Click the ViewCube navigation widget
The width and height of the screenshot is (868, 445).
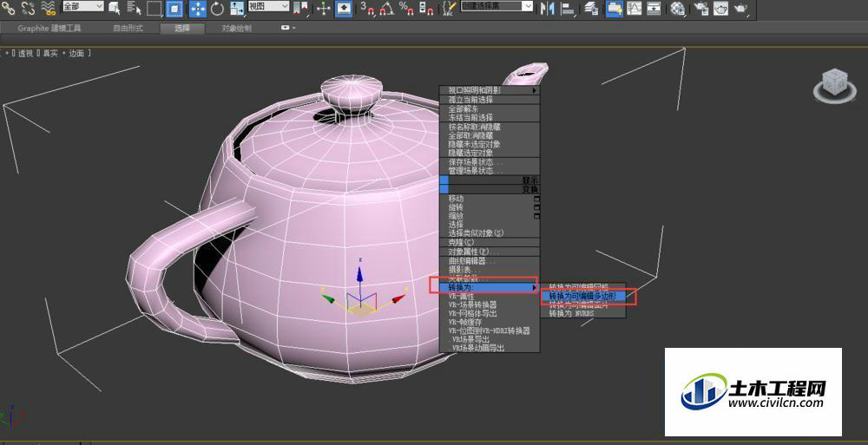click(x=834, y=87)
